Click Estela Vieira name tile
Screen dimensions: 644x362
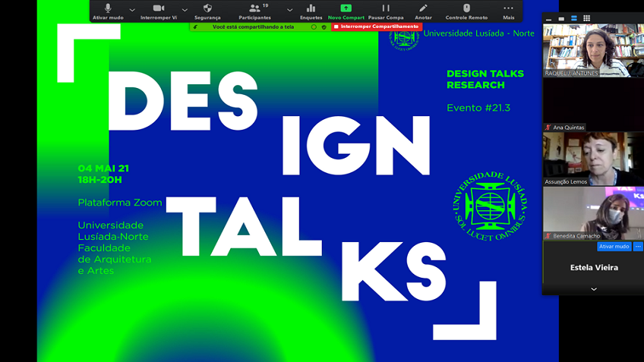point(594,268)
